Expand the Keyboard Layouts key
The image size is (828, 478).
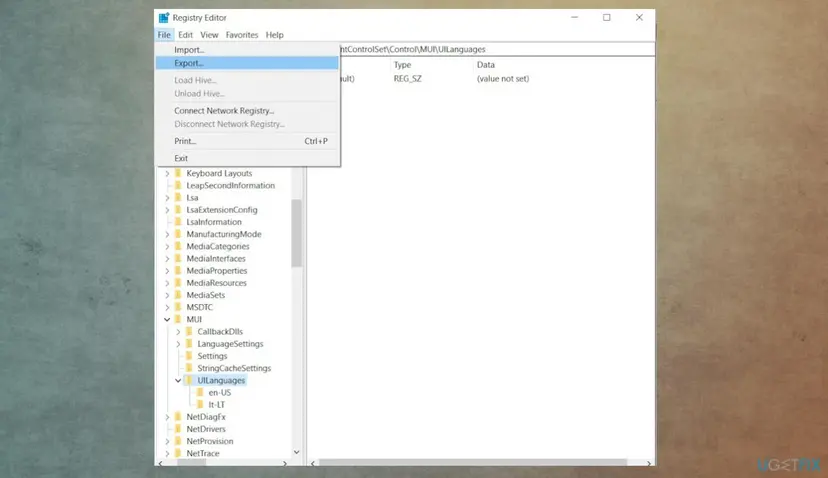pyautogui.click(x=167, y=173)
